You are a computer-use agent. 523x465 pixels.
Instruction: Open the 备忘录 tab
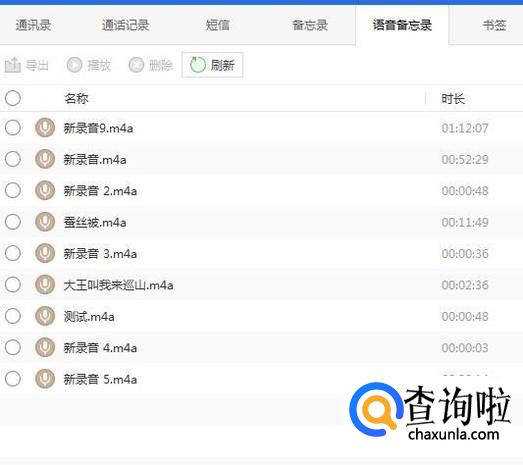click(310, 25)
